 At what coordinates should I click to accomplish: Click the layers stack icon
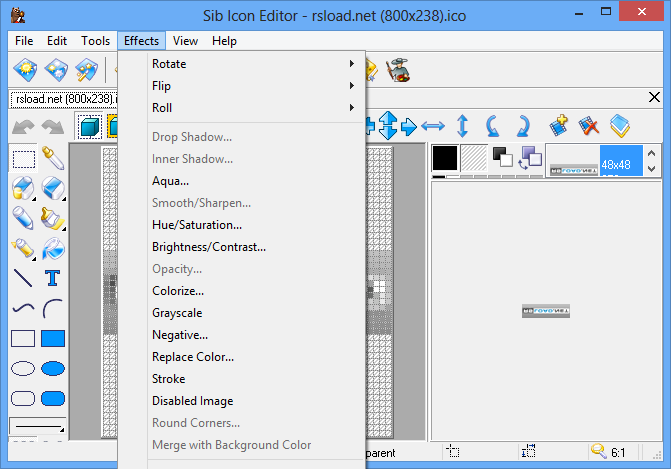pos(620,126)
